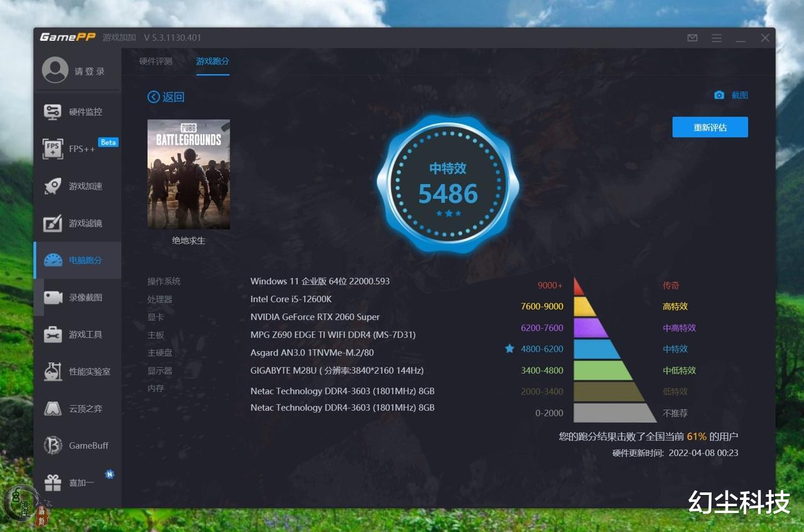Click the 中低特效 tier label

[680, 371]
